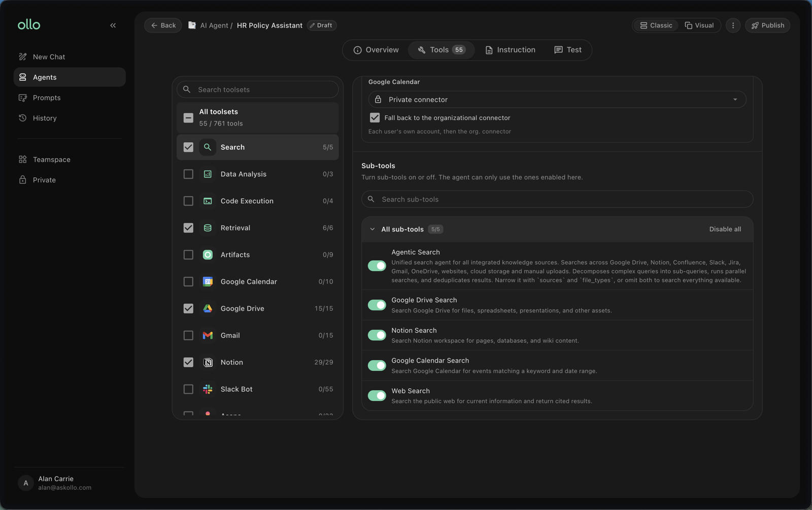Collapse the All sub-tools section chevron
The height and width of the screenshot is (510, 812).
373,230
